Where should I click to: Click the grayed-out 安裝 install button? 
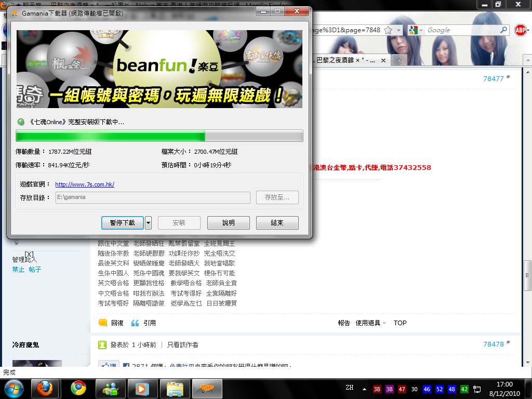click(x=179, y=222)
